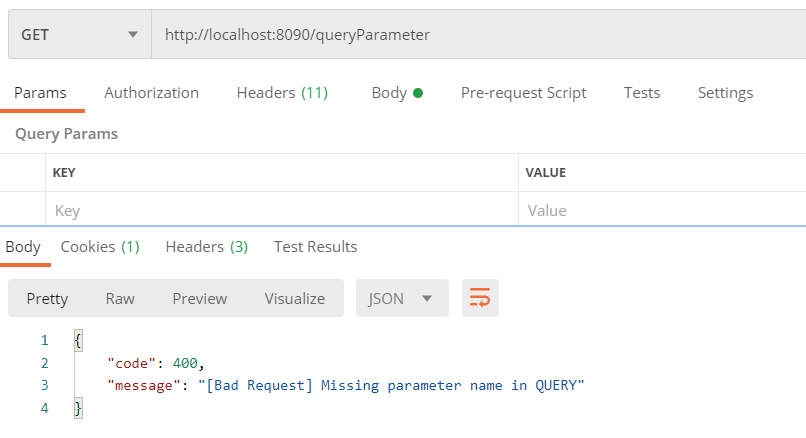
Task: Select the Pretty view button
Action: click(47, 298)
